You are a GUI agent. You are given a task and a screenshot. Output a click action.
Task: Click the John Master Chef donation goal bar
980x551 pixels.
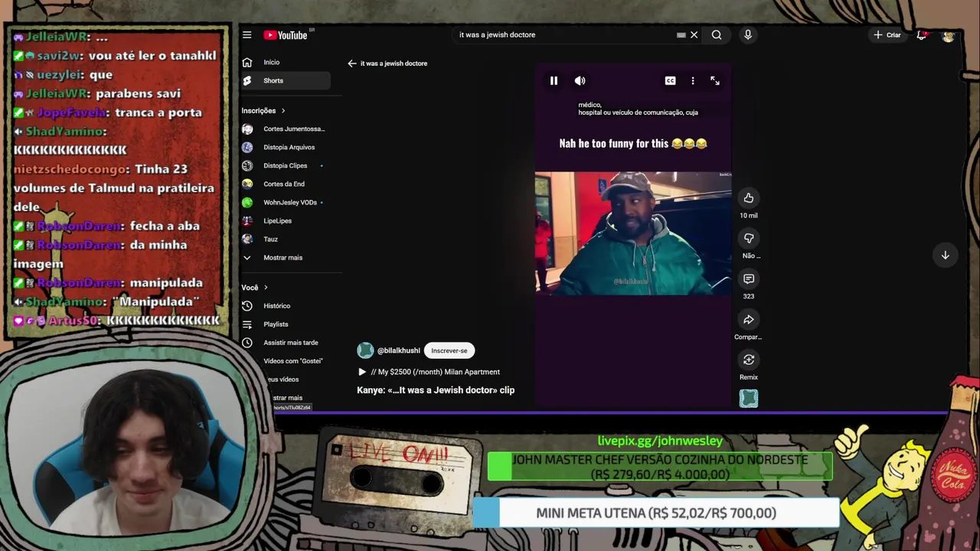[x=660, y=467]
